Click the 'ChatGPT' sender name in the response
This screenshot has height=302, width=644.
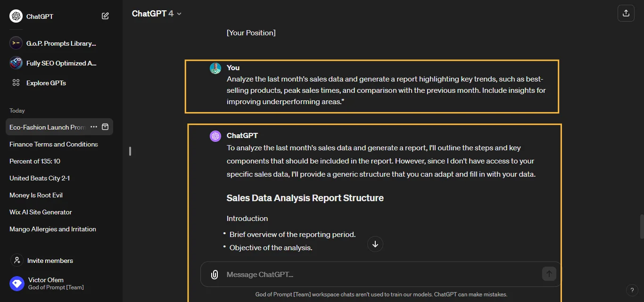tap(242, 136)
